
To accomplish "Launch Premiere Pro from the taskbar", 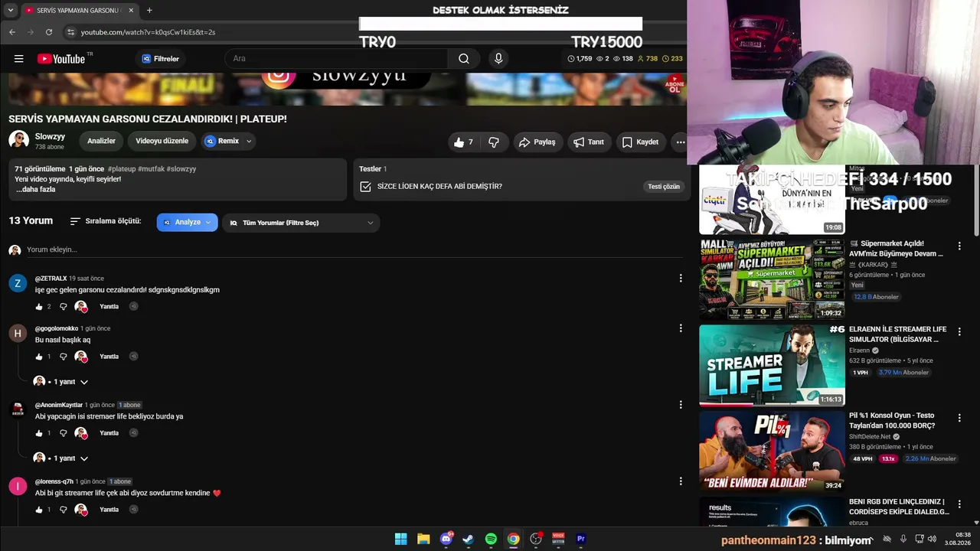I will pos(580,540).
